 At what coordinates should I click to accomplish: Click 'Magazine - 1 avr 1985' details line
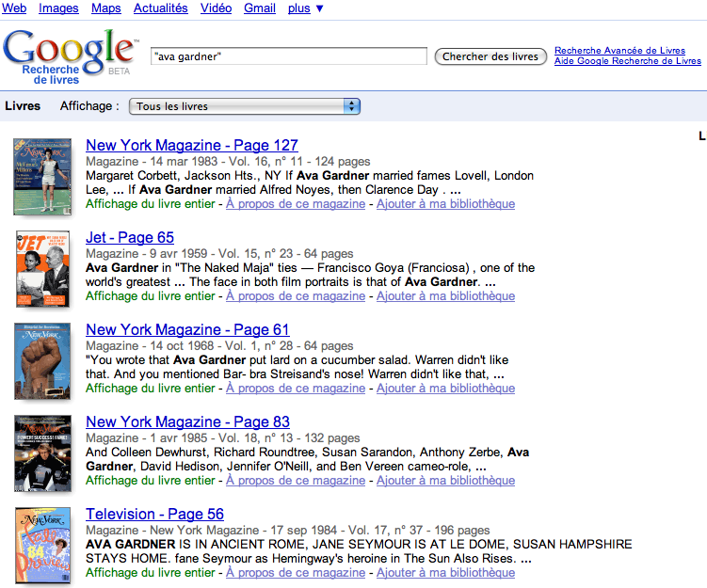click(x=223, y=438)
